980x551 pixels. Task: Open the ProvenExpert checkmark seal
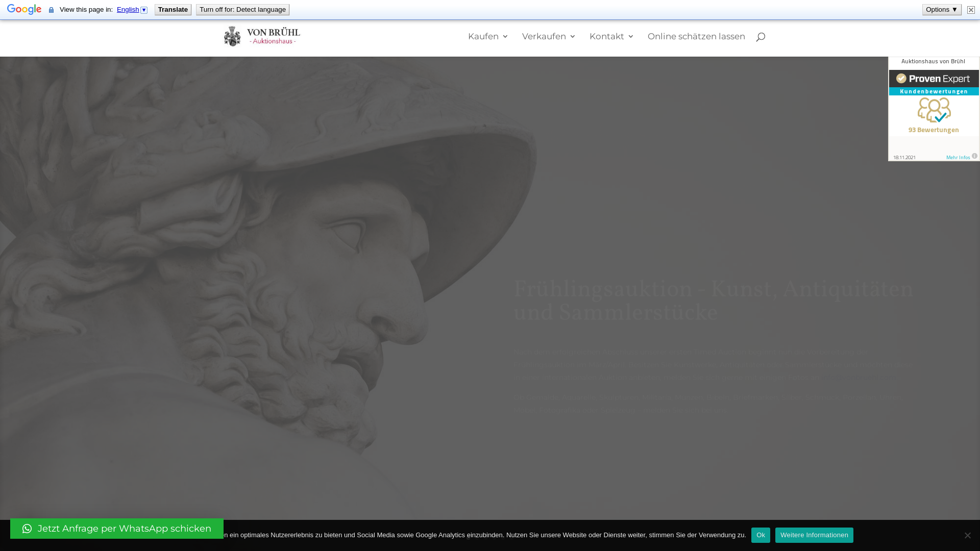point(902,79)
